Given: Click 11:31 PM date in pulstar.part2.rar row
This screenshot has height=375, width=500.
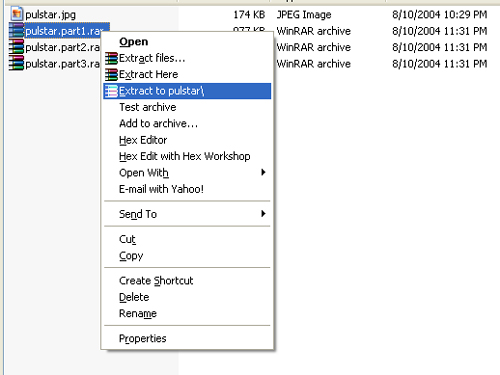Looking at the screenshot, I should click(x=440, y=47).
